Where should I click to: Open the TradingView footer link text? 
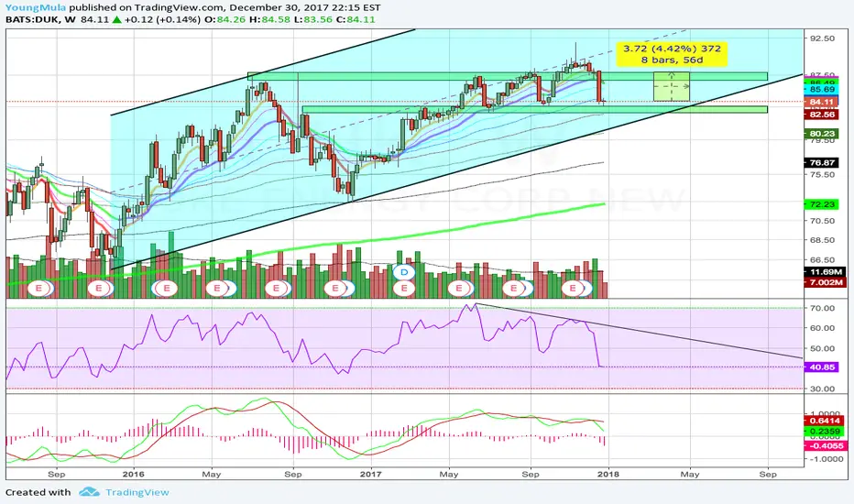137,492
